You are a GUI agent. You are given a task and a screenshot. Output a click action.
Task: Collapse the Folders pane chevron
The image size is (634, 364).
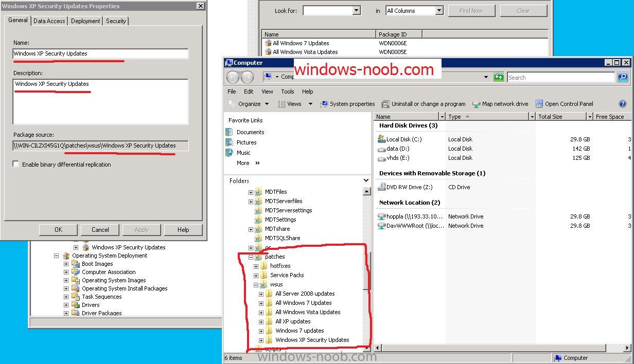coord(366,180)
